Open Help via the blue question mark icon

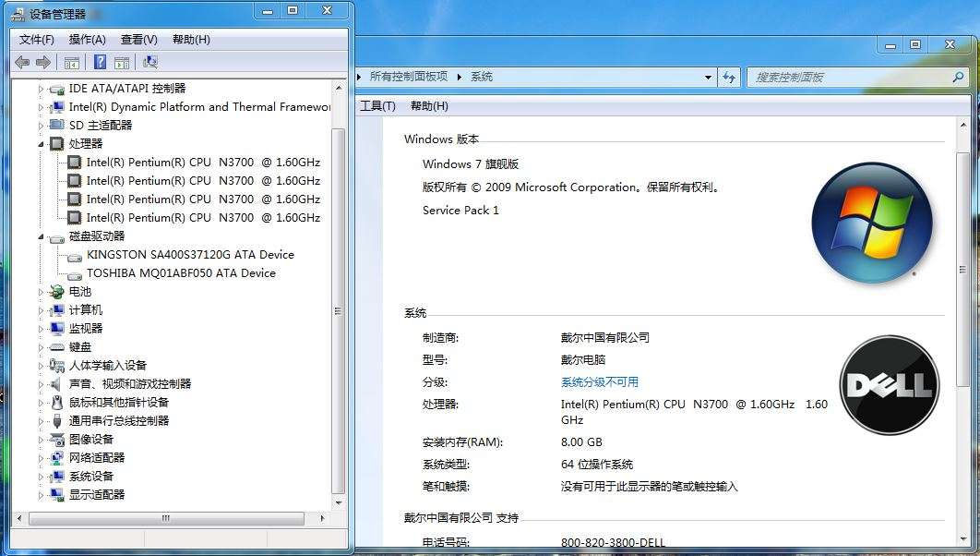(100, 62)
